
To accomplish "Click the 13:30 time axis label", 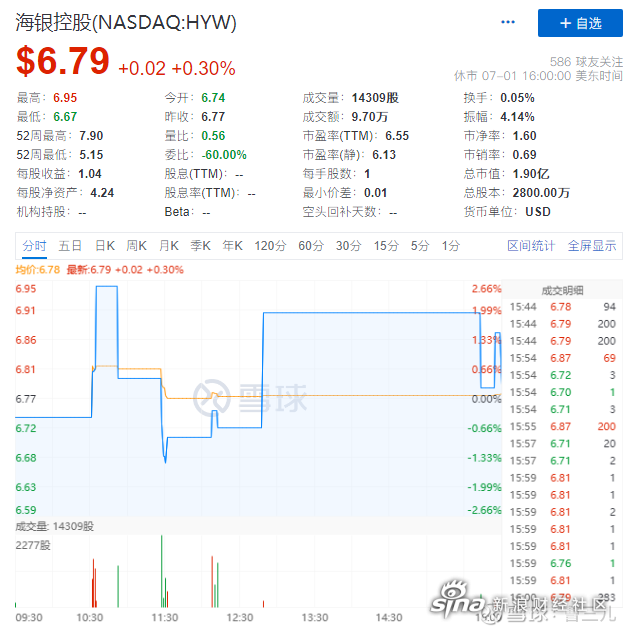I will (x=315, y=618).
